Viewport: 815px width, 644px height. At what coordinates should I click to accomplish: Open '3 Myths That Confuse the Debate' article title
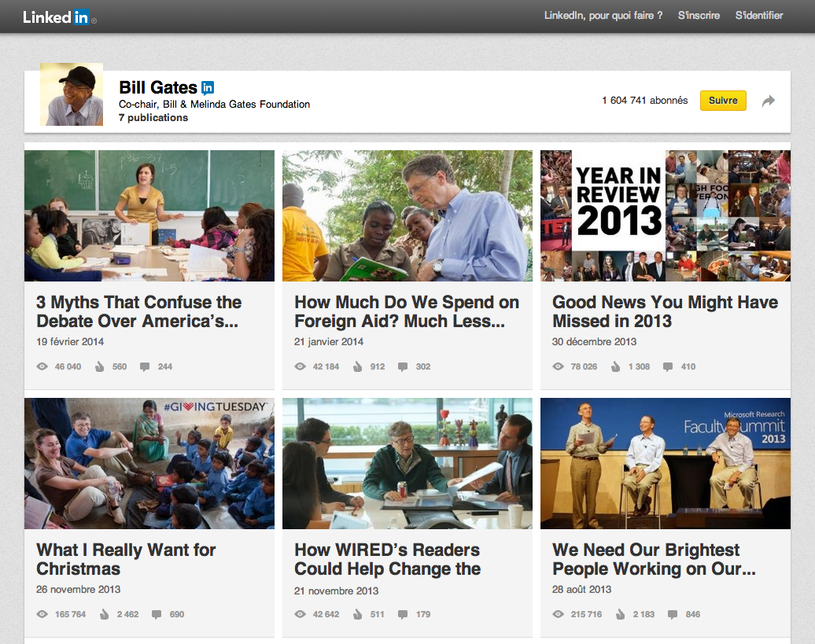(x=138, y=311)
